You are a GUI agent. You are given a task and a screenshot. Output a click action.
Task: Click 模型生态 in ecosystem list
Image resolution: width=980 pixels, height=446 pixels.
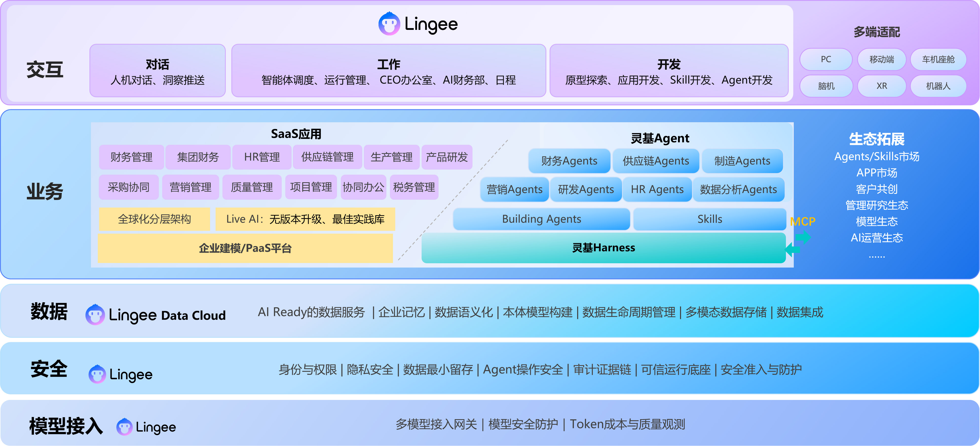click(x=877, y=221)
